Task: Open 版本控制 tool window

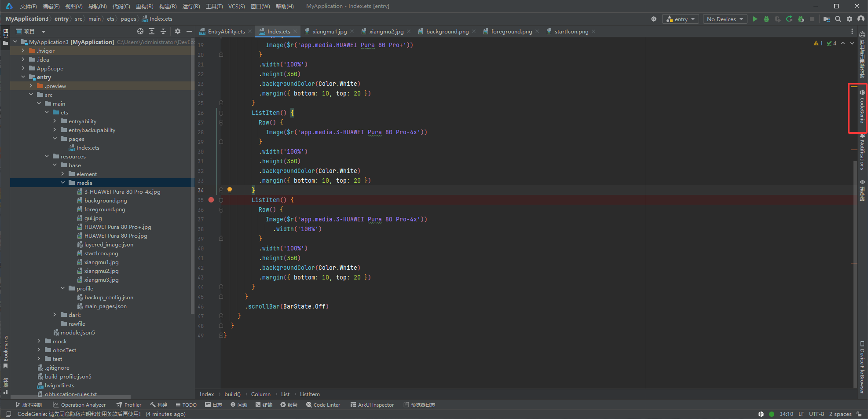Action: point(29,405)
